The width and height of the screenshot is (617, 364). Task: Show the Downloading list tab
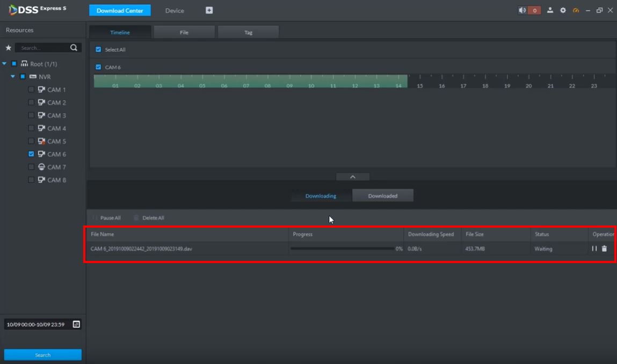[x=321, y=195]
